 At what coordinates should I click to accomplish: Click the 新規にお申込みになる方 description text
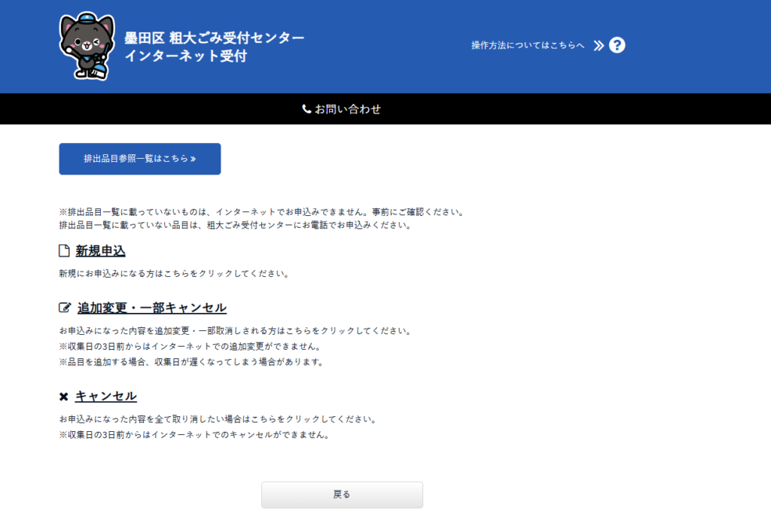coord(174,274)
